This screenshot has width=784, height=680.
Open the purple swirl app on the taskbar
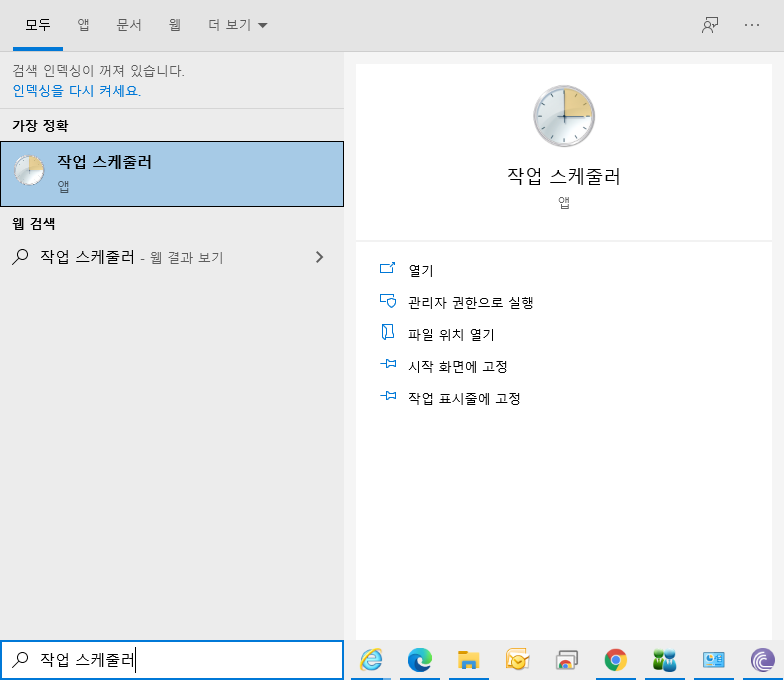pyautogui.click(x=762, y=660)
